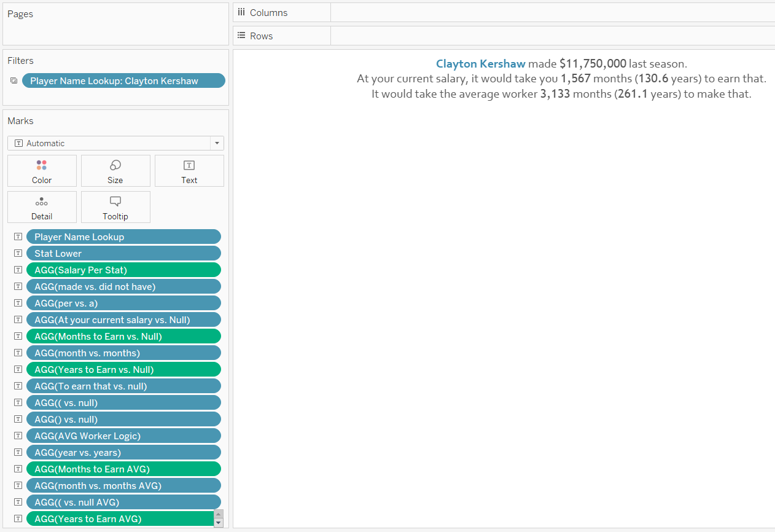The height and width of the screenshot is (532, 775).
Task: Open the Color card on the Marks shelf
Action: pos(41,170)
